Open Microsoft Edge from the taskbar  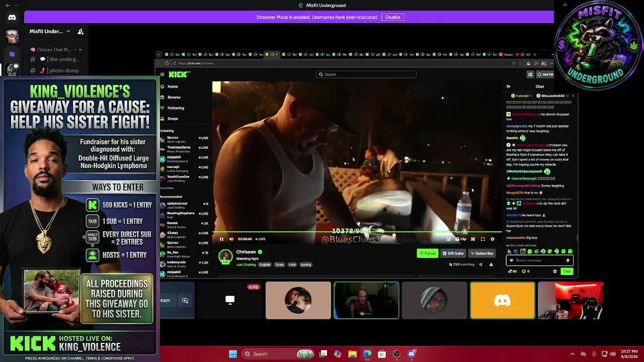point(367,354)
